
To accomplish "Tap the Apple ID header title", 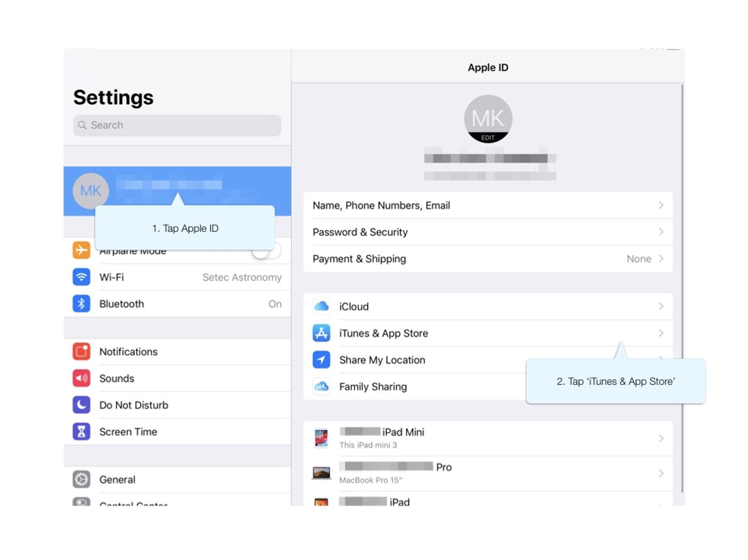I will point(488,67).
